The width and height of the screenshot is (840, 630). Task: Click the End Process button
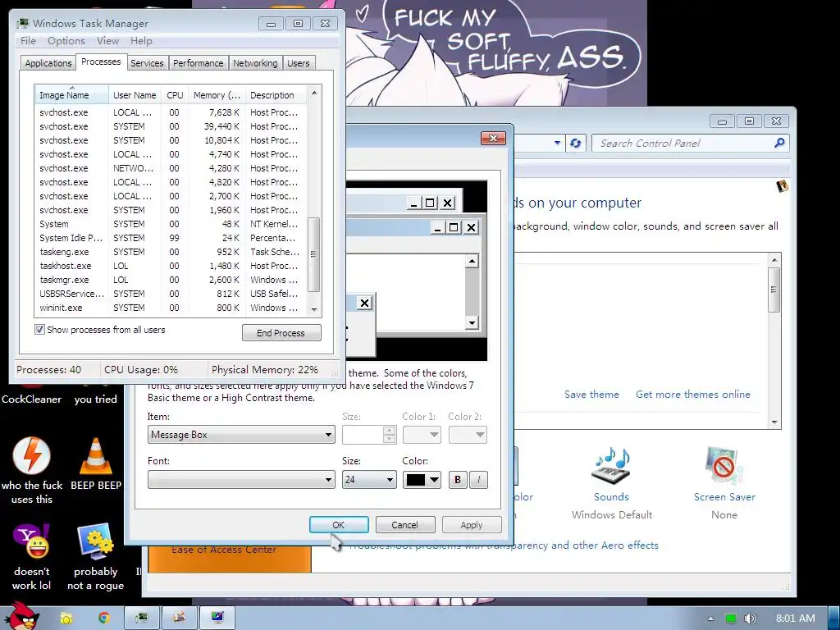(281, 333)
